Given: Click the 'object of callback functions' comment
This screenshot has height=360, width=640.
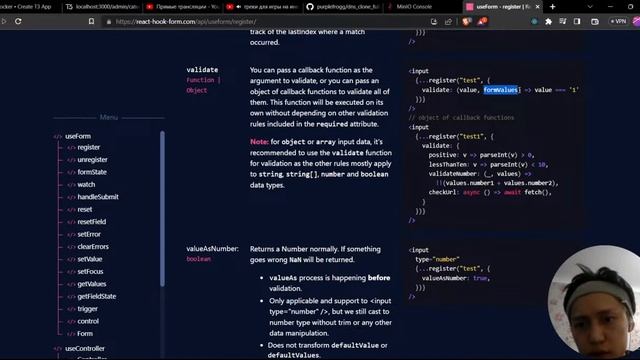Looking at the screenshot, I should 461,118.
